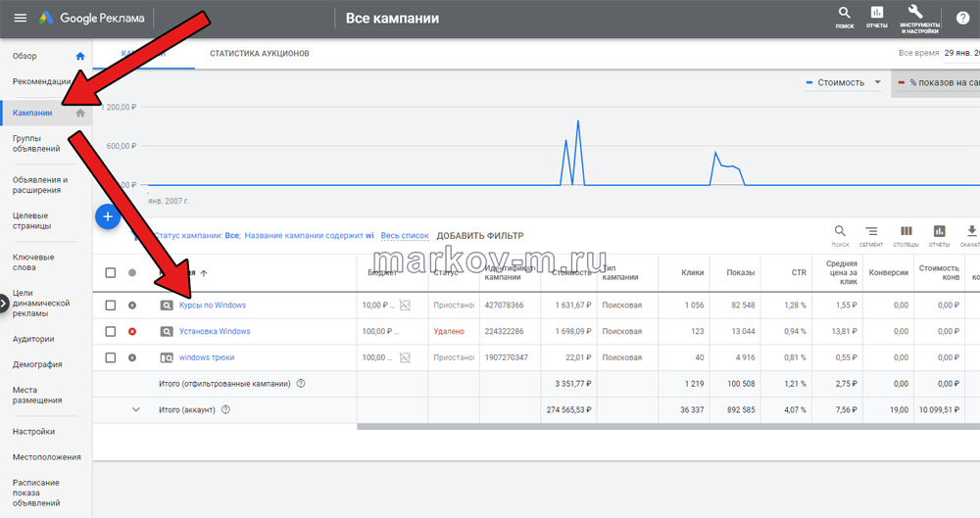Select Ключевые слова in the sidebar
The image size is (980, 518).
tap(33, 262)
